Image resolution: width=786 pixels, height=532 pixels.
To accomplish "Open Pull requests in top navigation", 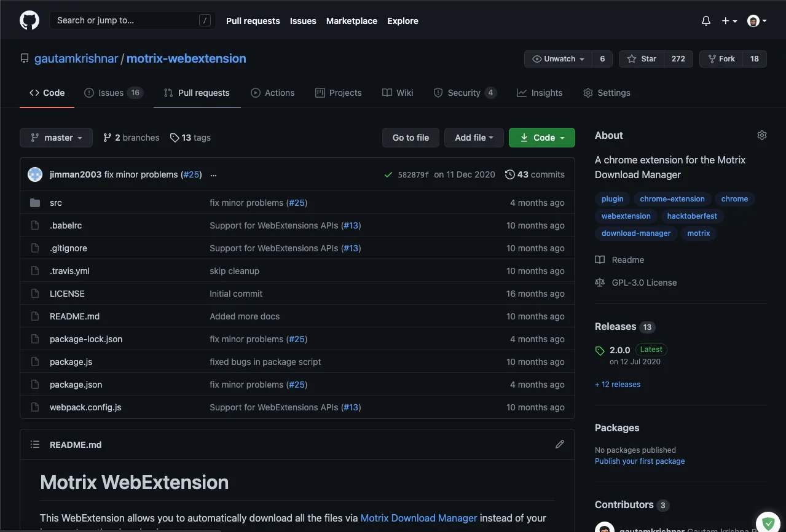I will click(253, 21).
